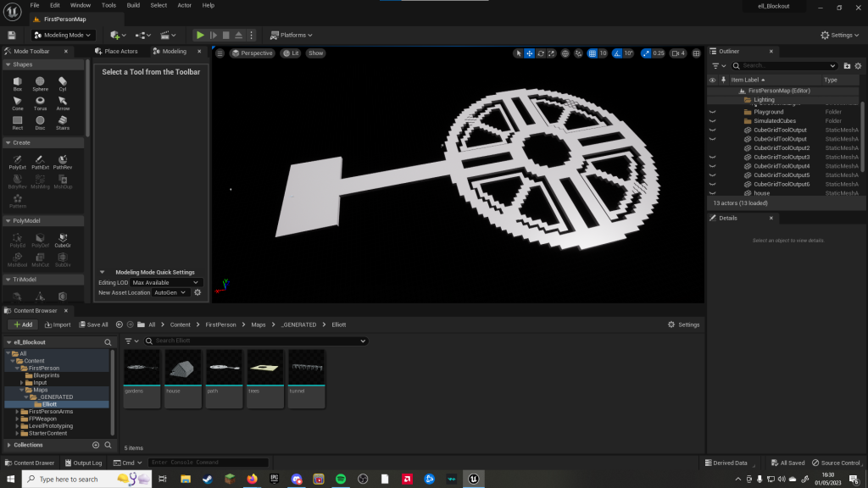Toggle grid snapping in viewport toolbar

593,53
